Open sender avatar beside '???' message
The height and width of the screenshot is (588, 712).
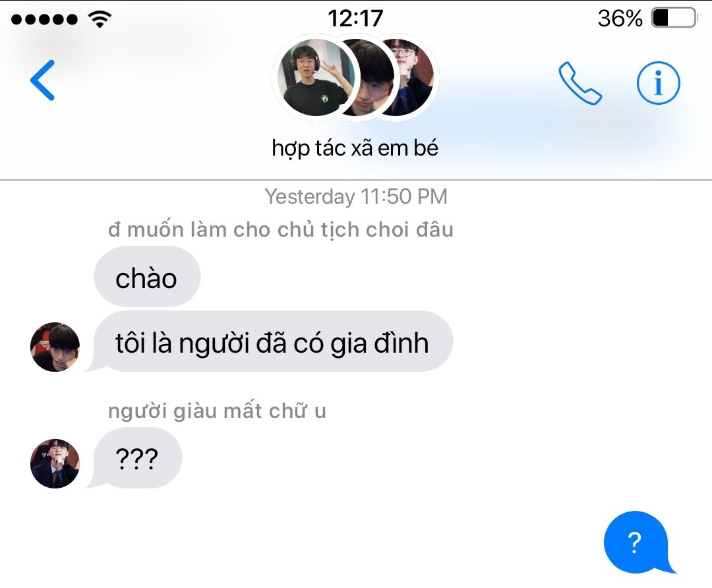point(55,463)
